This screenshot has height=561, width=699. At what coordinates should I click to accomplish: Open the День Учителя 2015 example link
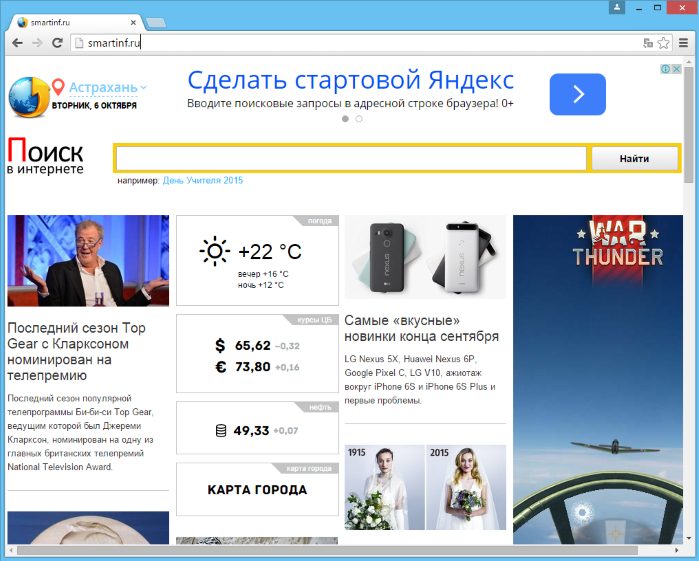point(203,181)
